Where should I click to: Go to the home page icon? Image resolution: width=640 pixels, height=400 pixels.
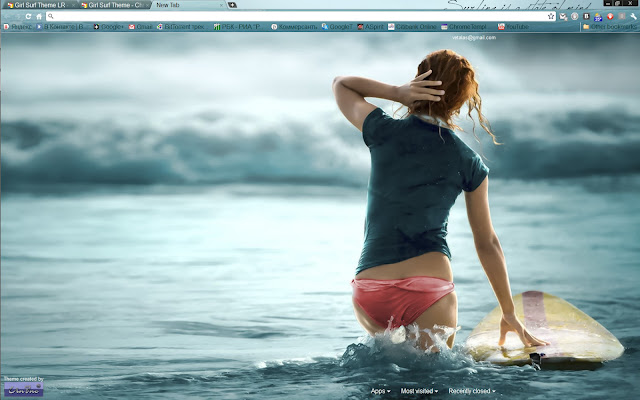pos(39,16)
